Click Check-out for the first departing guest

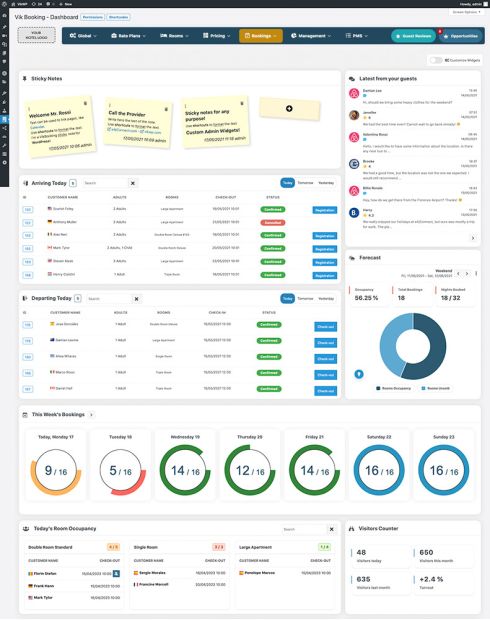(x=326, y=327)
